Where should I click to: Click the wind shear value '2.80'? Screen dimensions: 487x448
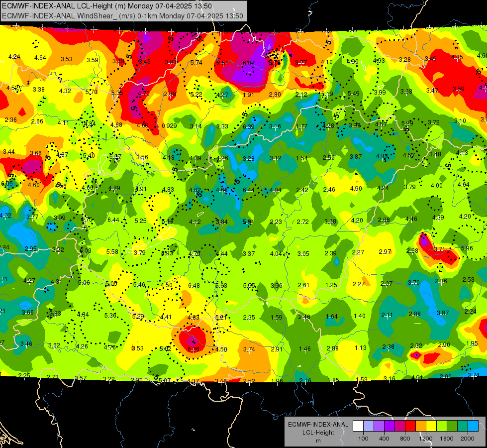tap(275, 95)
